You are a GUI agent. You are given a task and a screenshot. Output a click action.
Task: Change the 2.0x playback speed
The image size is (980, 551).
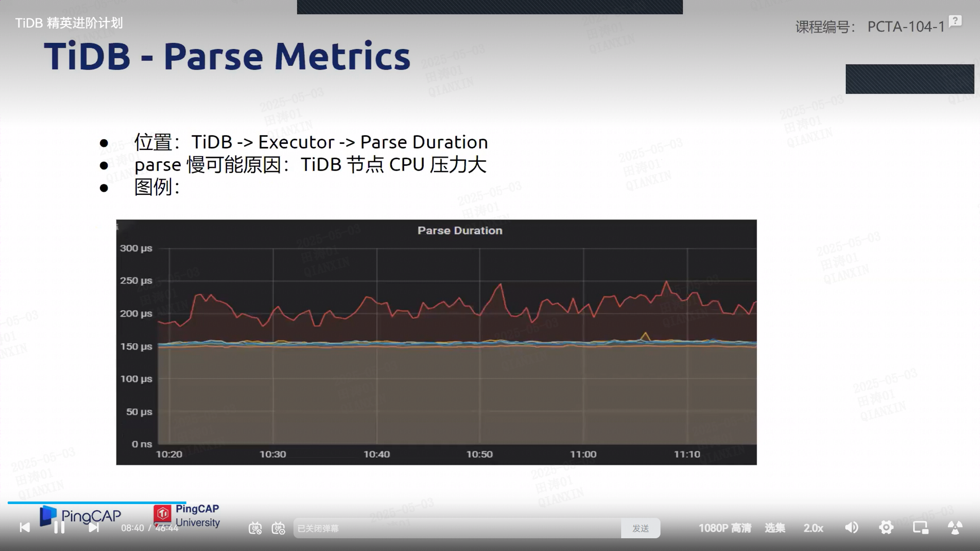813,528
